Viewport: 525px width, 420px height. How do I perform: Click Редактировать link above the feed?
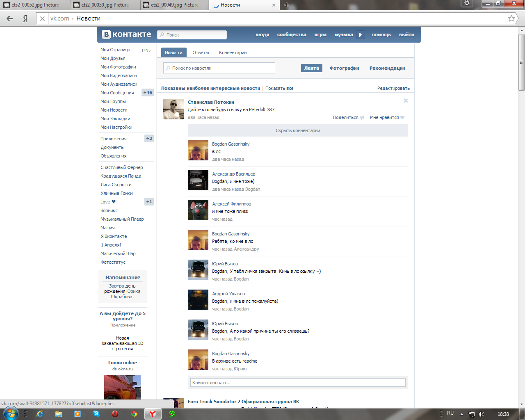393,88
